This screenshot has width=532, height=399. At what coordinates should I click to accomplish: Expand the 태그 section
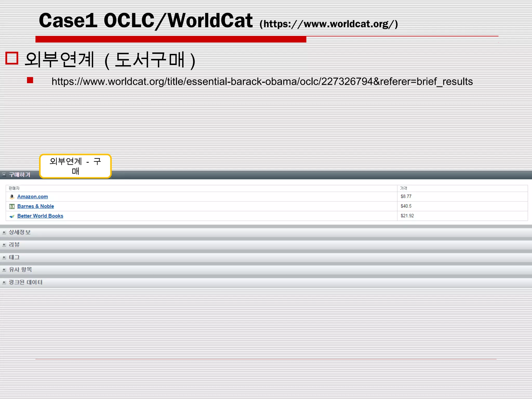4,257
